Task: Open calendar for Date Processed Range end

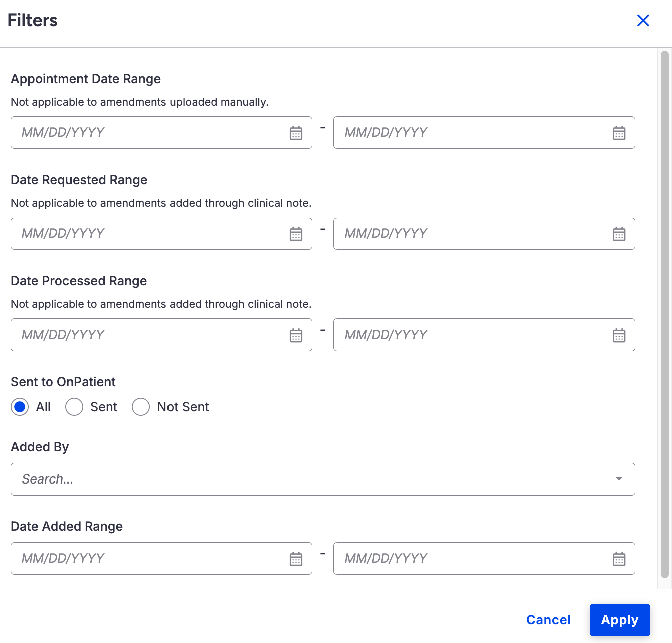Action: (x=619, y=335)
